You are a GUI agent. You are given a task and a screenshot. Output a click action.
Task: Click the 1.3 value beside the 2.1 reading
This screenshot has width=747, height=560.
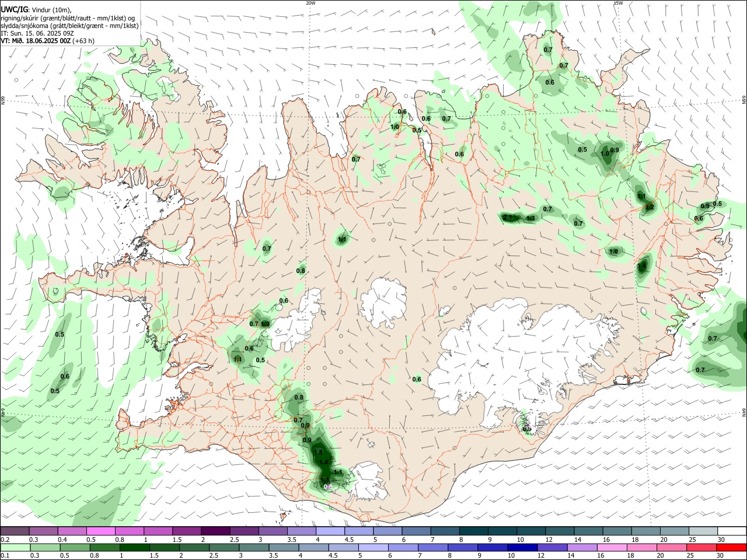[x=530, y=219]
